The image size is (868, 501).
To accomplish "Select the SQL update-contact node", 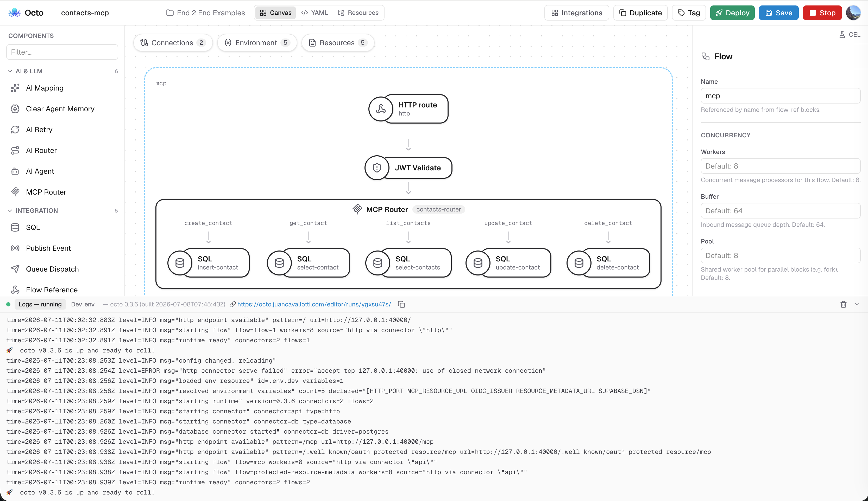I will pyautogui.click(x=508, y=263).
